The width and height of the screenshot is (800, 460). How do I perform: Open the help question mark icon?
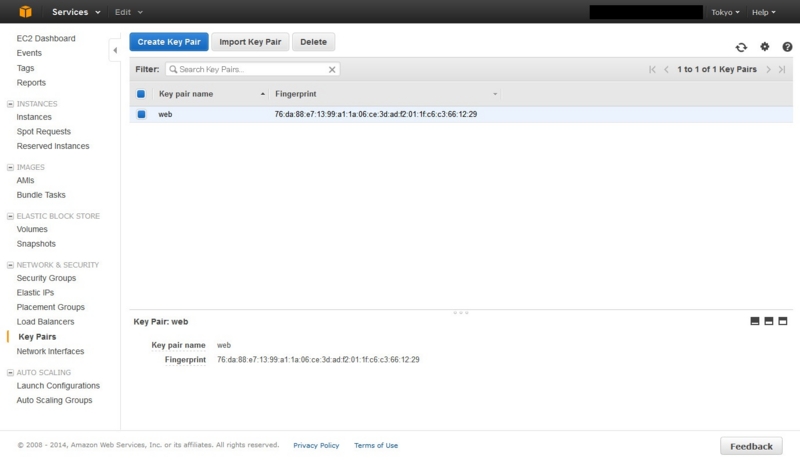(787, 47)
